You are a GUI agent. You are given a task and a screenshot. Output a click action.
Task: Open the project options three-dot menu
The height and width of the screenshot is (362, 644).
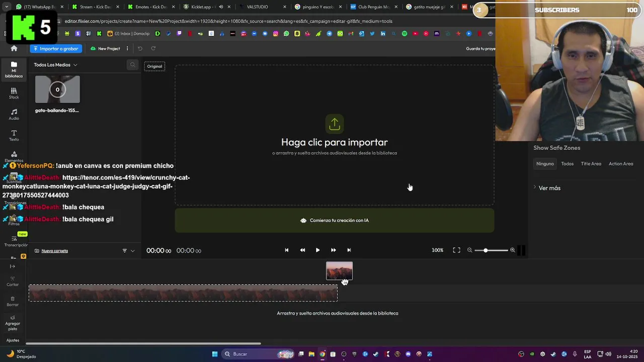127,48
